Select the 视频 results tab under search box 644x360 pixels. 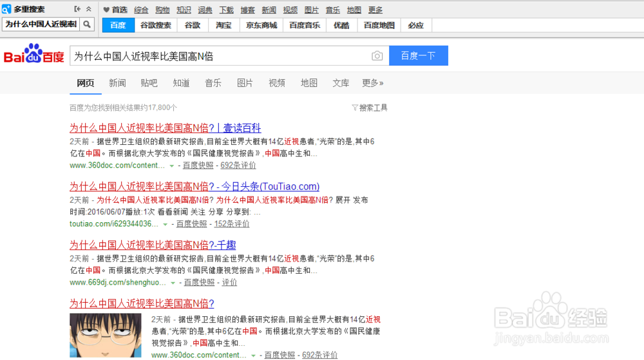[x=277, y=83]
